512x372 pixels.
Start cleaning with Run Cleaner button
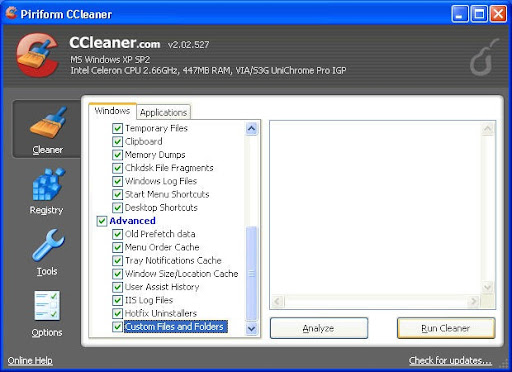(x=446, y=328)
